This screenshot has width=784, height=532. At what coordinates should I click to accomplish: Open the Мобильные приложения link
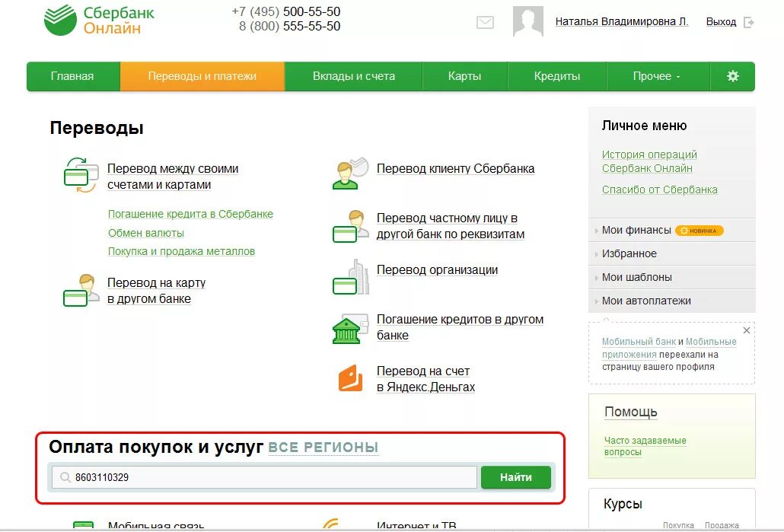(669, 348)
